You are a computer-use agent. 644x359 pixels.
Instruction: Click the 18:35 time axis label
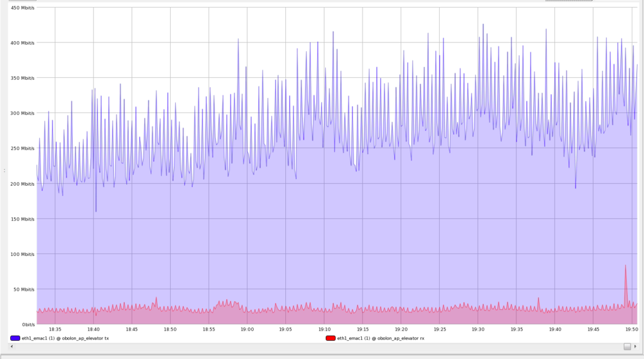pos(55,329)
